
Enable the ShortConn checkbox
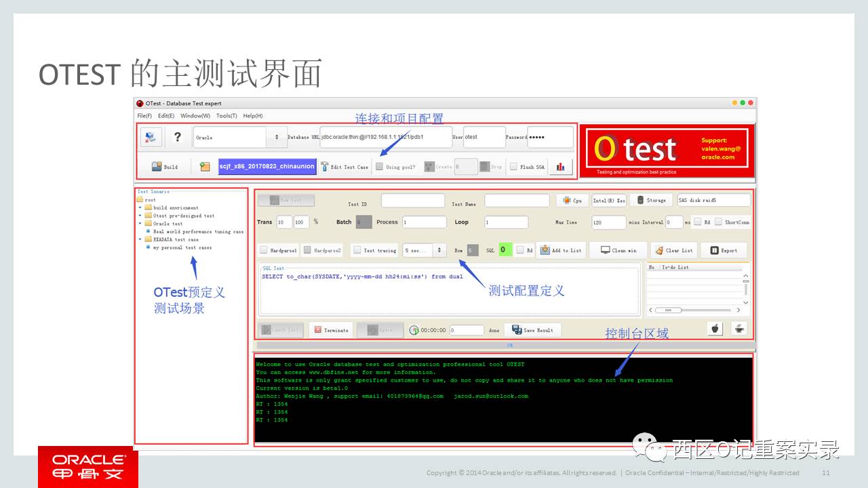(x=718, y=222)
